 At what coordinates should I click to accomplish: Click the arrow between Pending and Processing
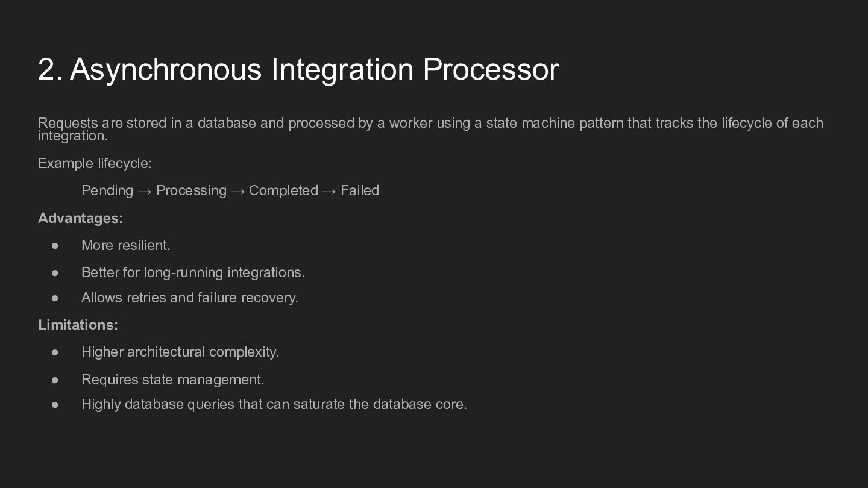pyautogui.click(x=145, y=192)
